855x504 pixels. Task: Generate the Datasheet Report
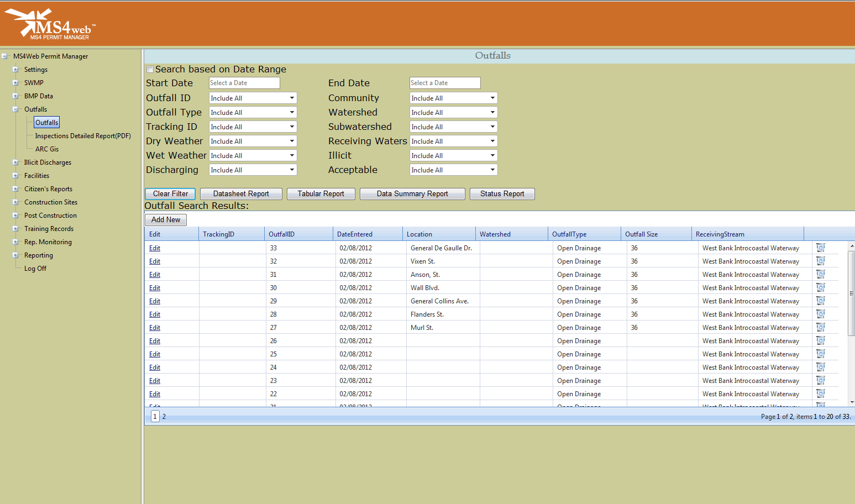241,194
